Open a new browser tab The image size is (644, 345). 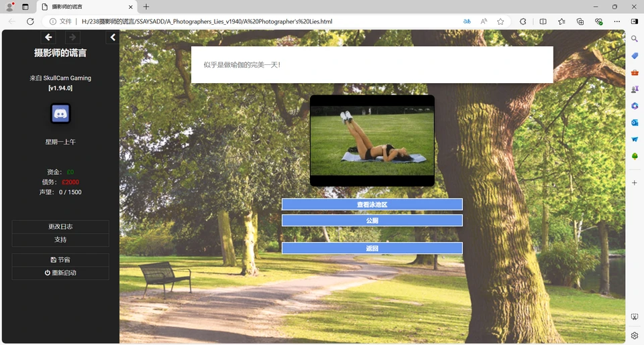coord(146,7)
